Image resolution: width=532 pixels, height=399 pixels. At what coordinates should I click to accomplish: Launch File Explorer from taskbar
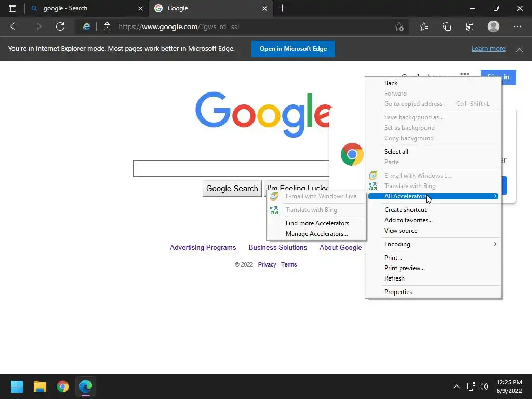pyautogui.click(x=39, y=387)
